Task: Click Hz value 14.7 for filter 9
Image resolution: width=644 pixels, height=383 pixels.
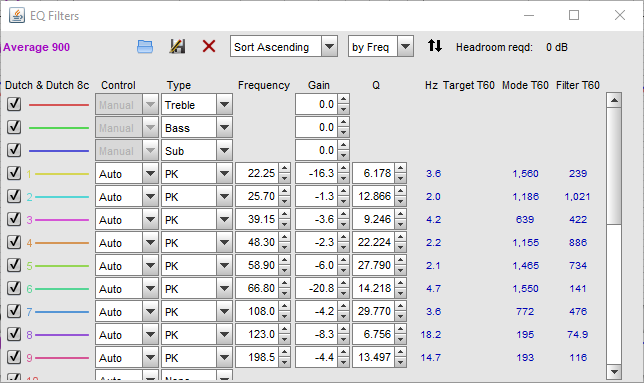Action: 430,358
